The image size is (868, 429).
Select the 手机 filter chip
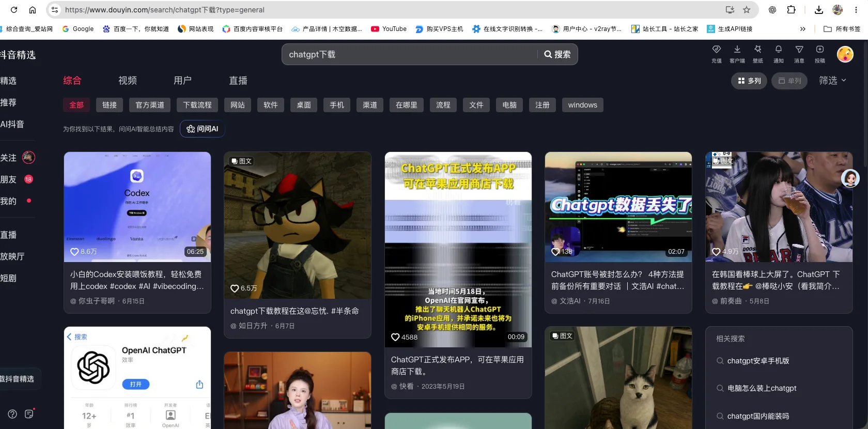click(x=337, y=105)
